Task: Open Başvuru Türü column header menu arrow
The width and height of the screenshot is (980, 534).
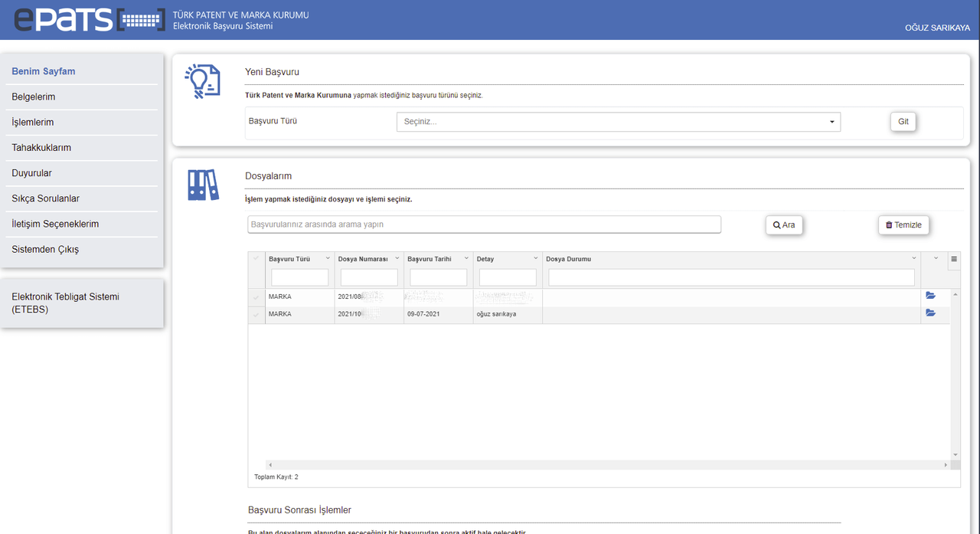Action: [328, 258]
